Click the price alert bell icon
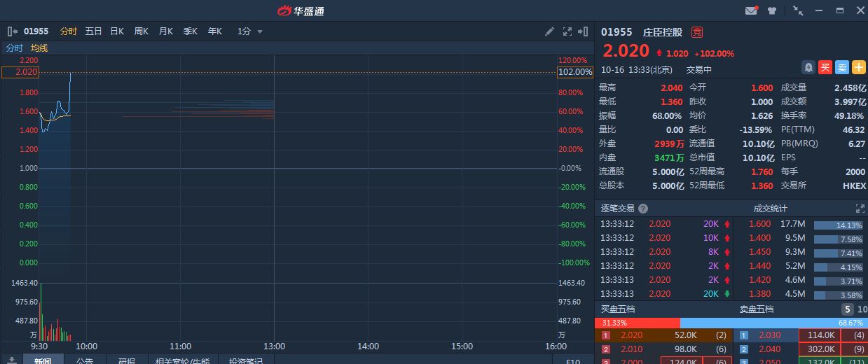Image resolution: width=868 pixels, height=364 pixels. pos(808,67)
